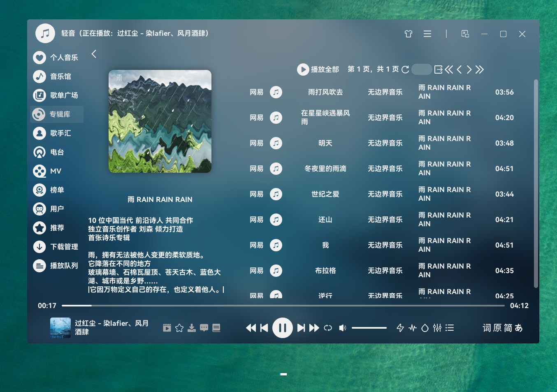The height and width of the screenshot is (392, 557).
Task: Open the skin theme (shirt) icon
Action: [408, 34]
